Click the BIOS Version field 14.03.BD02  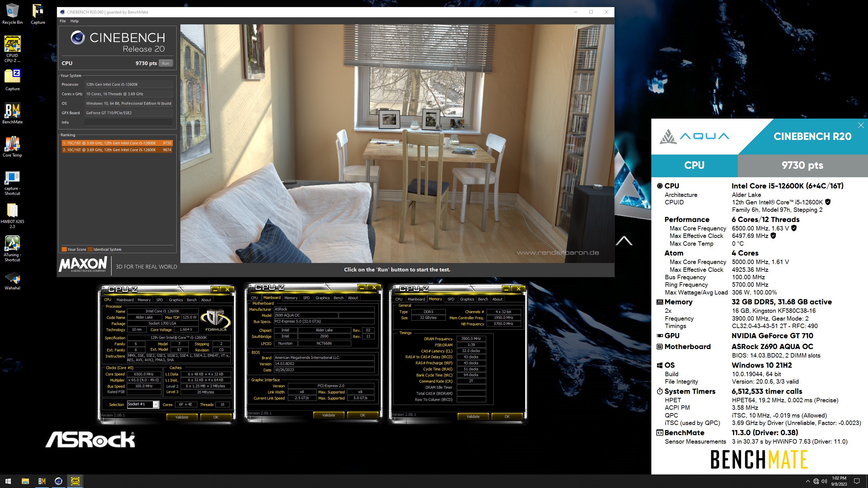324,364
